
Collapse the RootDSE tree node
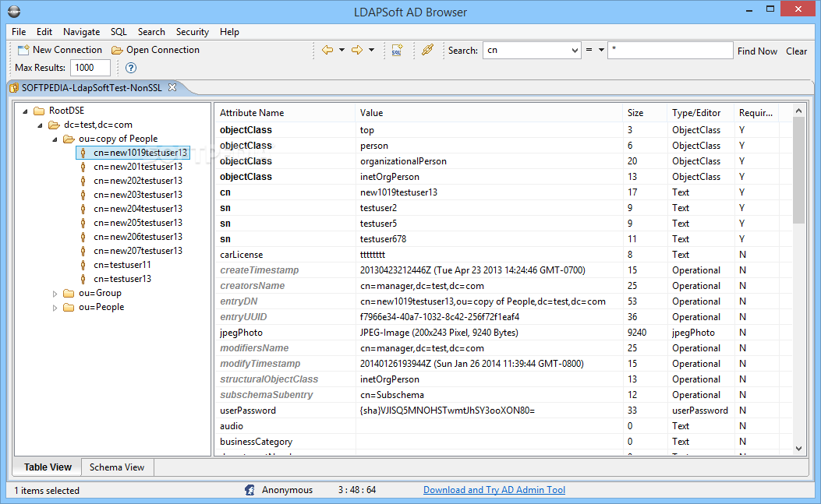[x=25, y=111]
